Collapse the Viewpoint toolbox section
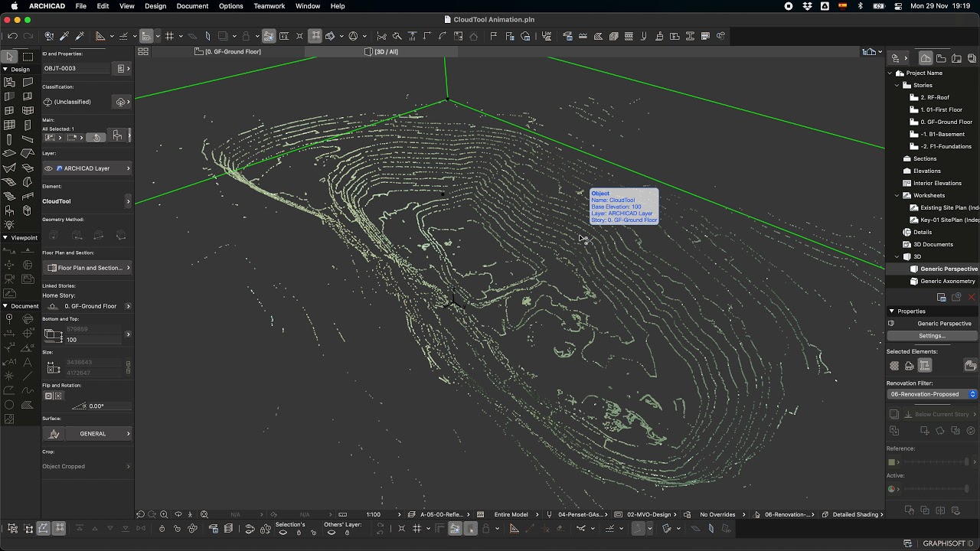The image size is (980, 551). [5, 238]
